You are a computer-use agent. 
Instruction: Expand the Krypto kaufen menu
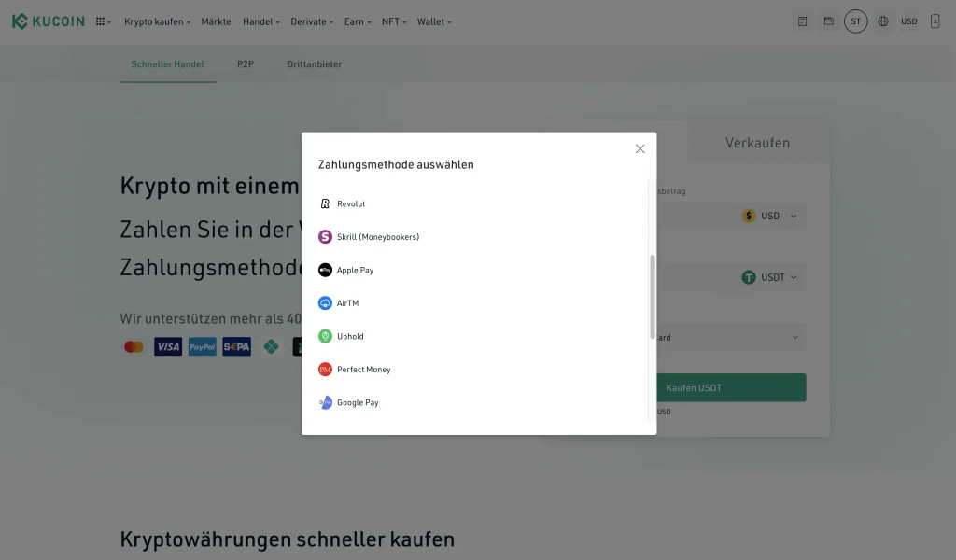point(157,21)
